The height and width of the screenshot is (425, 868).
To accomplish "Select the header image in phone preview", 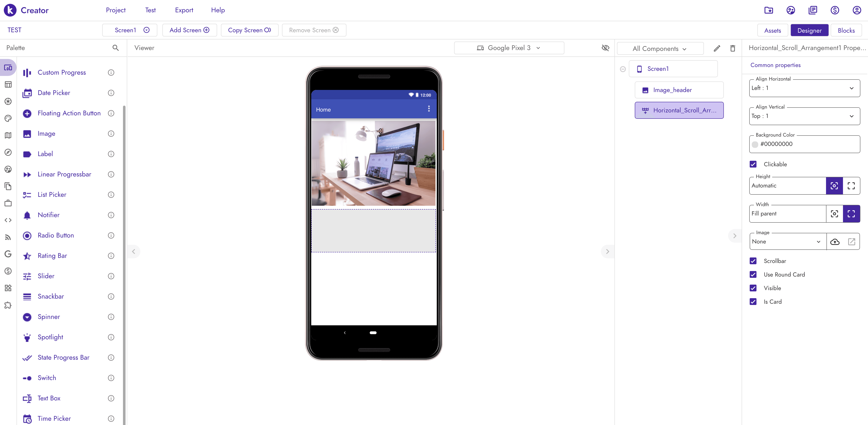I will pyautogui.click(x=373, y=163).
